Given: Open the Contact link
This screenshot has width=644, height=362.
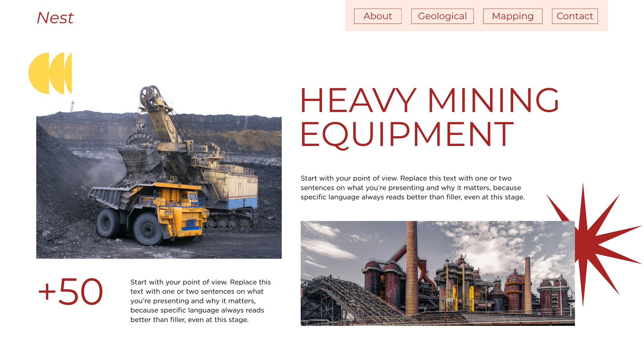Looking at the screenshot, I should pyautogui.click(x=574, y=16).
